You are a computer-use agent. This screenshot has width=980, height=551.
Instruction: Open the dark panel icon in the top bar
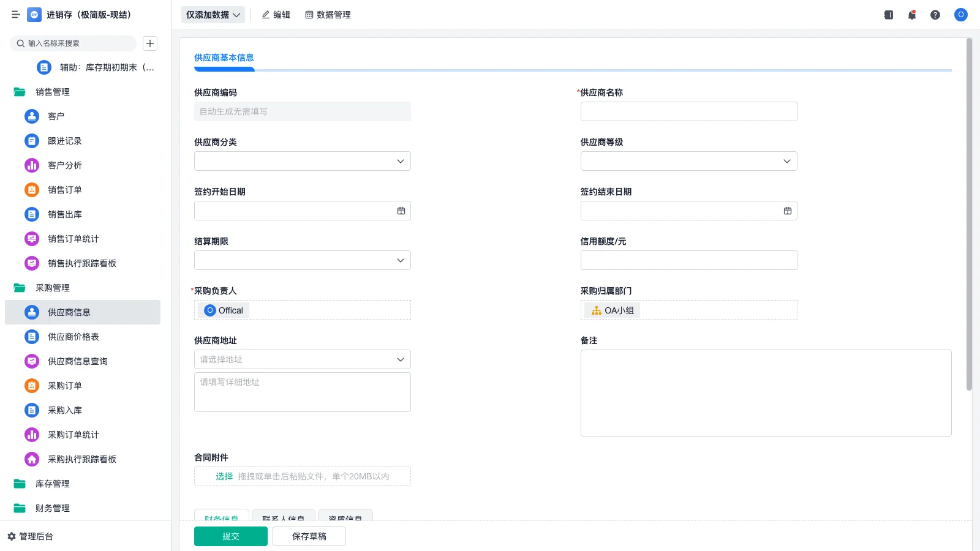tap(889, 15)
